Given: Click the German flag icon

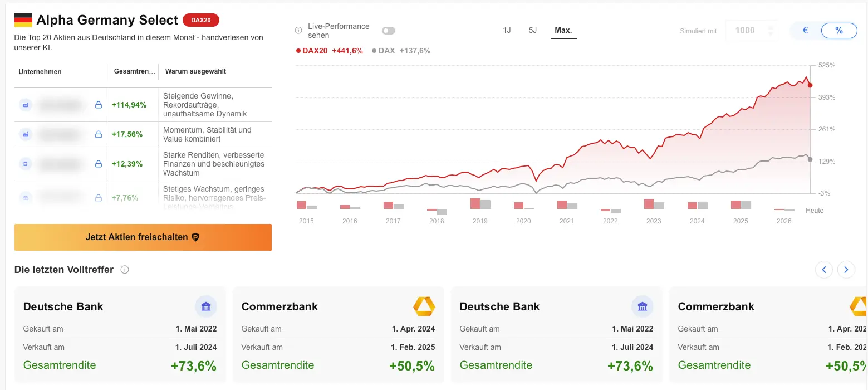Looking at the screenshot, I should click(23, 20).
